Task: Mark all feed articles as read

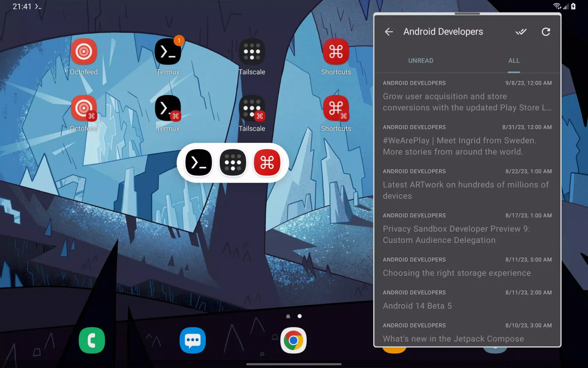Action: coord(521,32)
